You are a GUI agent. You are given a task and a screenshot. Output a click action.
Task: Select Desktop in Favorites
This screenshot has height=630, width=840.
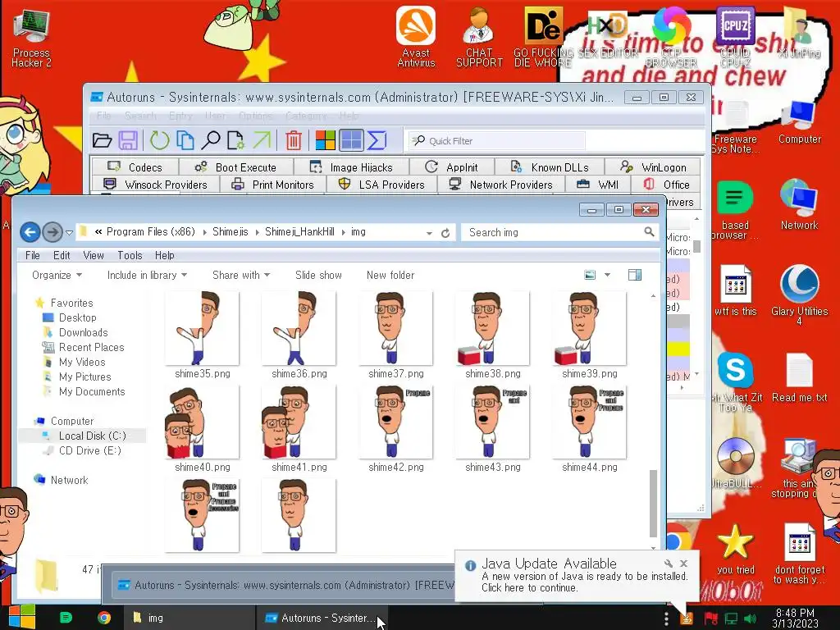(x=77, y=317)
